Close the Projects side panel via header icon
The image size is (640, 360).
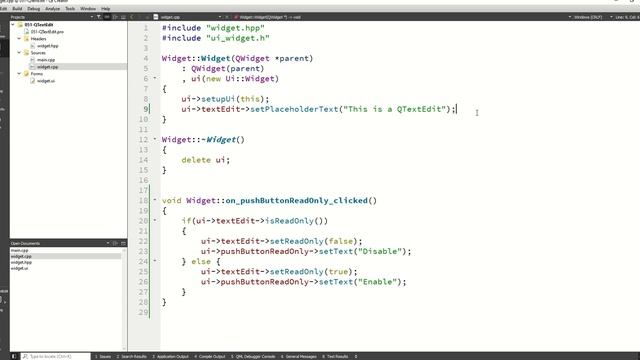click(123, 17)
